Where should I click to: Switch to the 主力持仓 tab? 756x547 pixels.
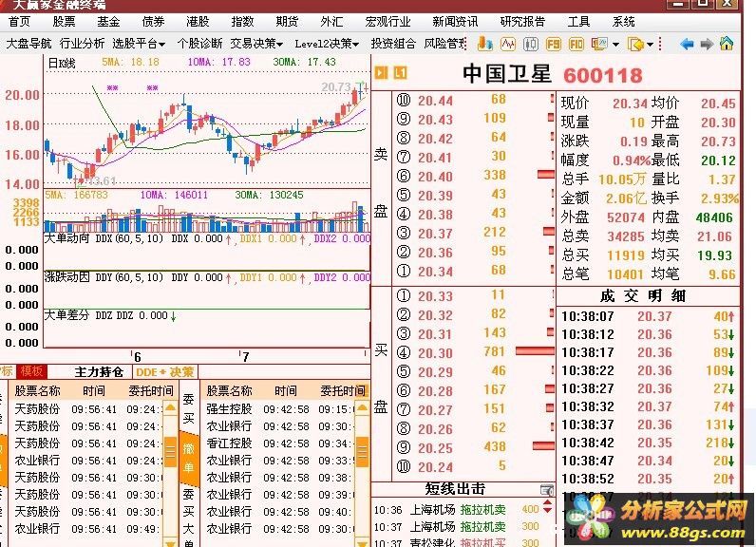99,371
